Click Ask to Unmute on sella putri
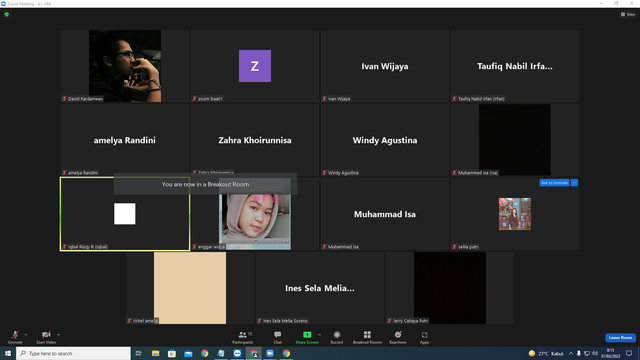Screen dimensions: 640x360 pos(554,182)
